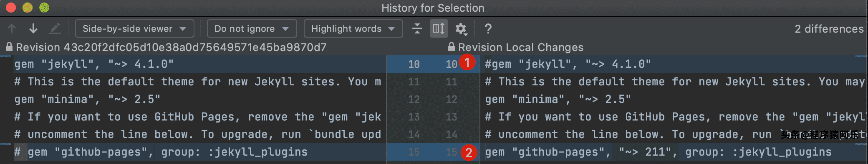Screen dimensions: 868x164
Task: Collapse unchanged fragments icon
Action: tap(417, 28)
